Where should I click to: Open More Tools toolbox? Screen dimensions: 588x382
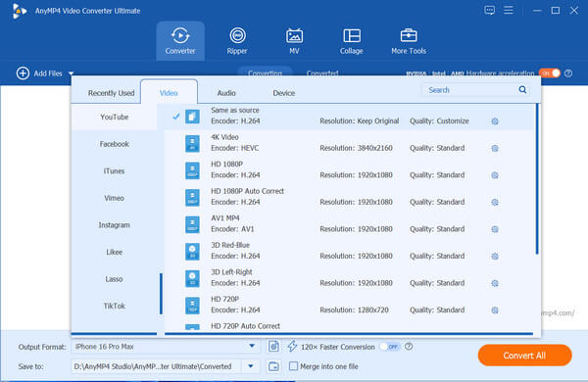point(409,41)
